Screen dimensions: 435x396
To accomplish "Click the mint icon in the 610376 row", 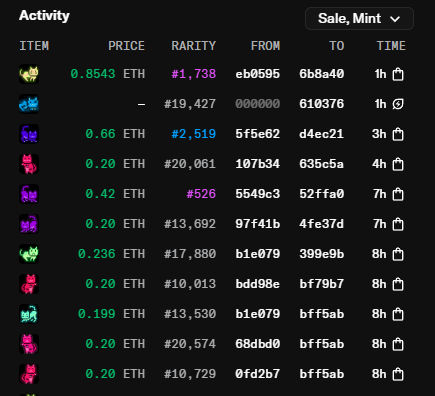I will [398, 104].
